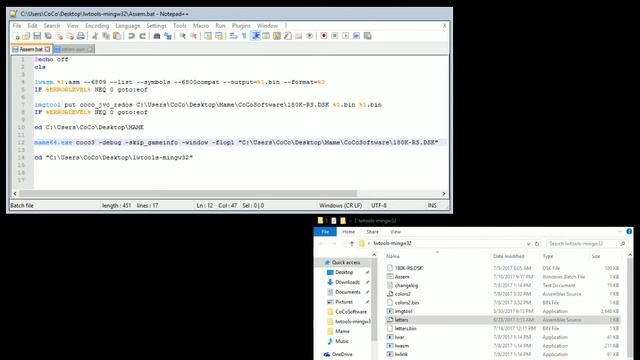This screenshot has height=360, width=640.
Task: Sort files by the Name column header
Action: [x=393, y=256]
